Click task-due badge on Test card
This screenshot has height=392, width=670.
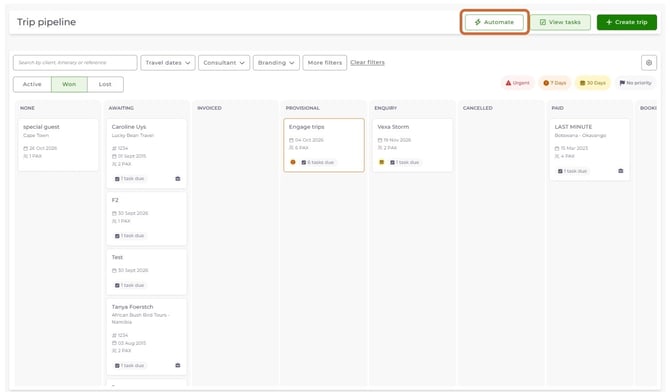[x=129, y=285]
